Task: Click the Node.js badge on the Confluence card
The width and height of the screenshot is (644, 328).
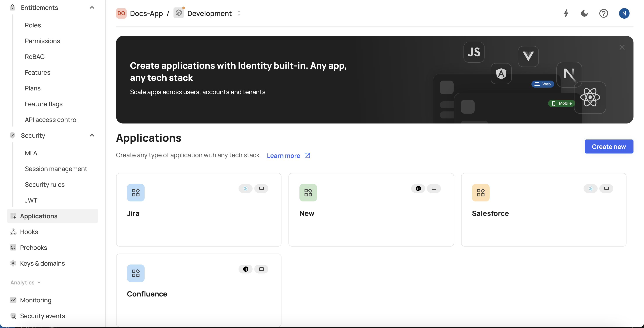Action: point(246,269)
